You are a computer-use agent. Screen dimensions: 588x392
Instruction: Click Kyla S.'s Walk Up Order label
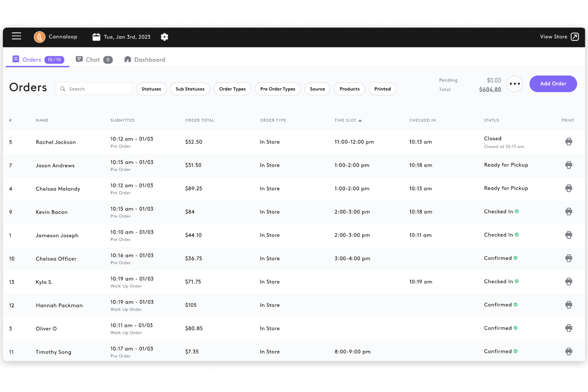pyautogui.click(x=126, y=286)
